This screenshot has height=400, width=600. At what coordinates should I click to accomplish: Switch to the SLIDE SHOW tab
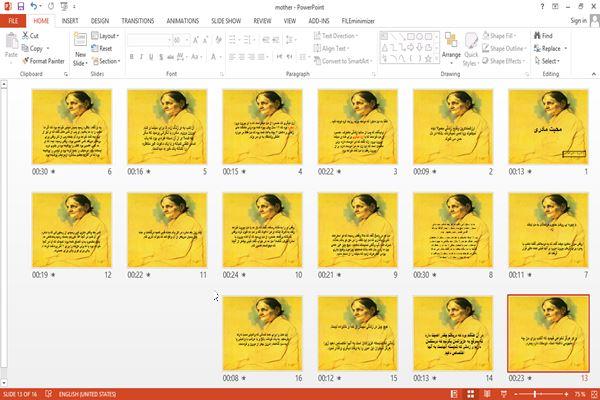pos(226,21)
